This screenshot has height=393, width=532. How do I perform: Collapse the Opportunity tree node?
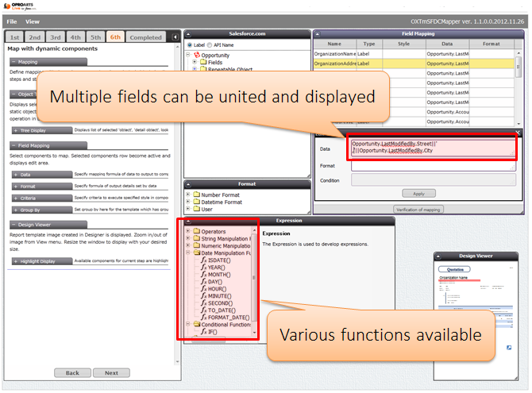(x=187, y=55)
